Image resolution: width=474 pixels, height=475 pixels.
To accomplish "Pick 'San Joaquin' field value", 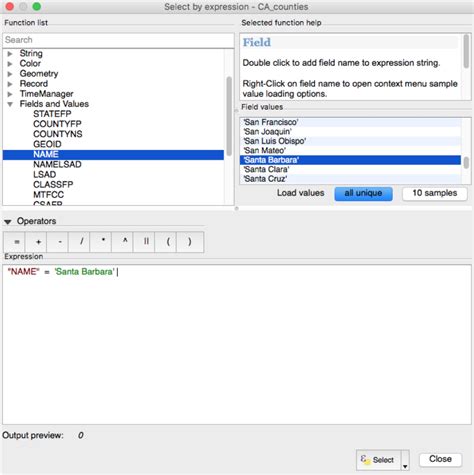I will point(350,132).
